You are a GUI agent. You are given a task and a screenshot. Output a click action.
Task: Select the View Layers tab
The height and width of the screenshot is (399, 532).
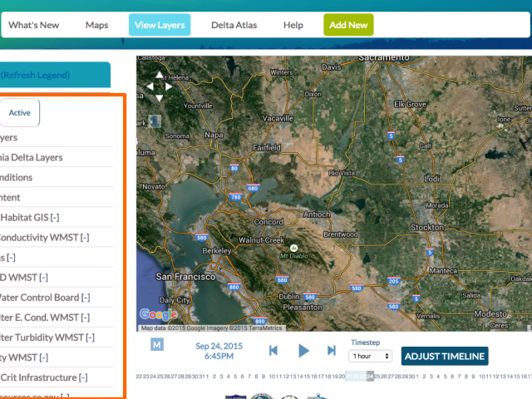pos(160,25)
